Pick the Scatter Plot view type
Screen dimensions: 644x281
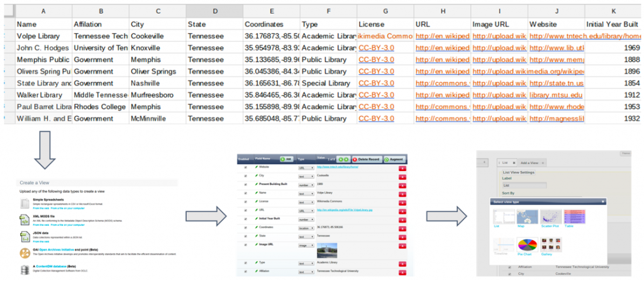(x=551, y=216)
